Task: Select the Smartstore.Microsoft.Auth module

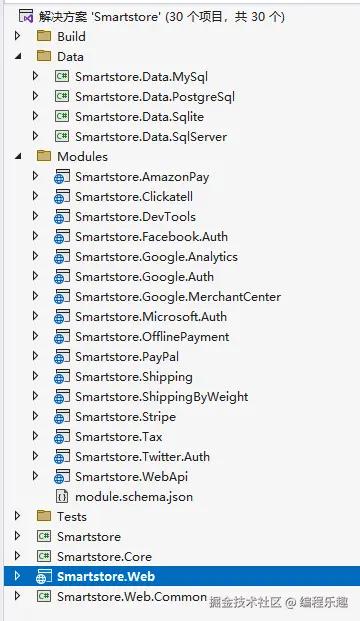Action: [151, 316]
